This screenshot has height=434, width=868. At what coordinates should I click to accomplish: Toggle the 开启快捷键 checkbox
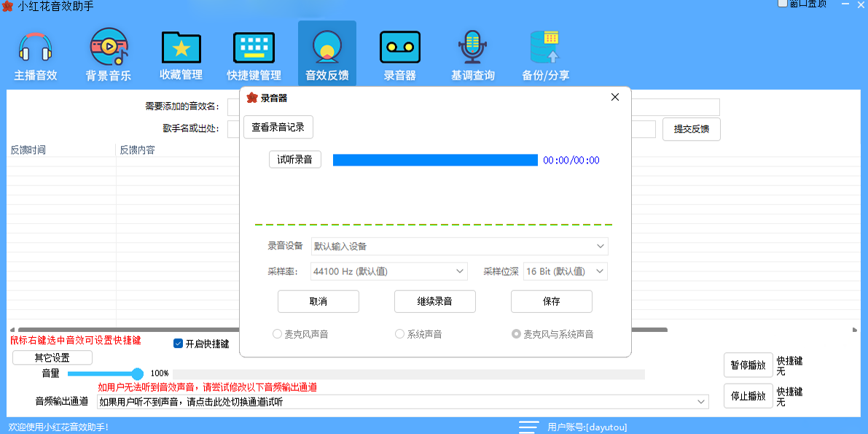[178, 343]
